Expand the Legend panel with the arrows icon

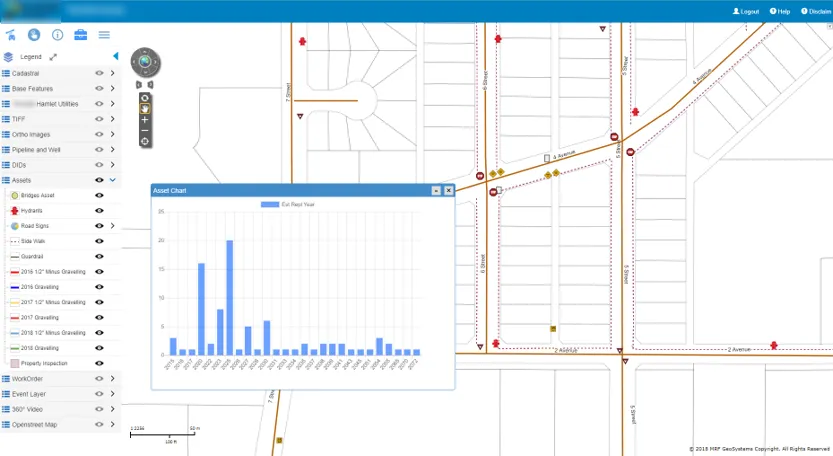pyautogui.click(x=53, y=57)
